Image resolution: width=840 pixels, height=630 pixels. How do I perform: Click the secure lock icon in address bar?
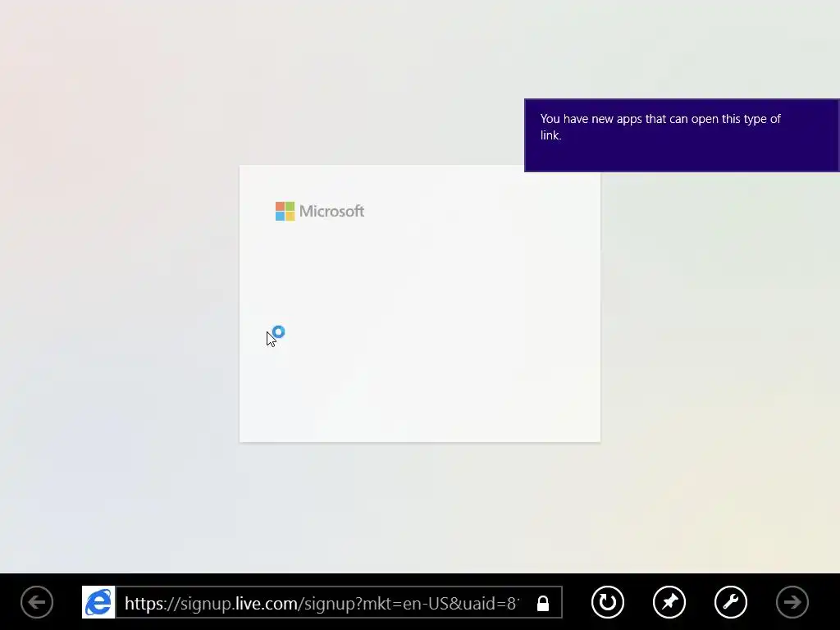[x=543, y=603]
